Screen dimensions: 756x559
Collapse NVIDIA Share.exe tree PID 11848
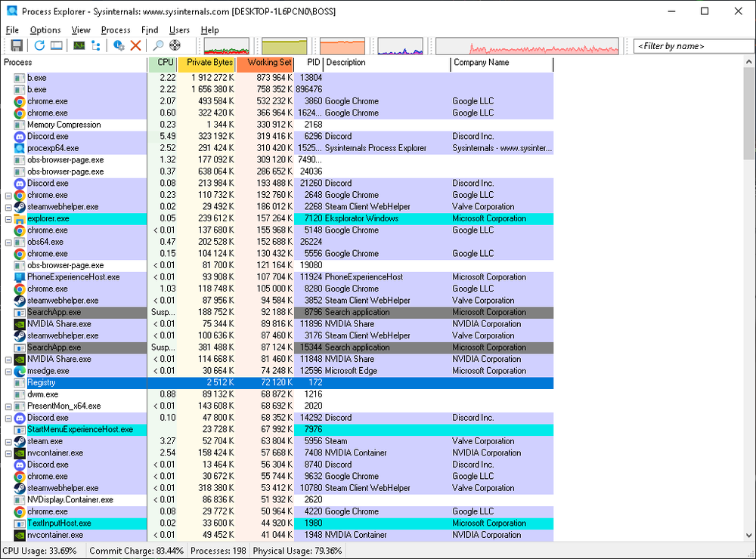(x=8, y=360)
